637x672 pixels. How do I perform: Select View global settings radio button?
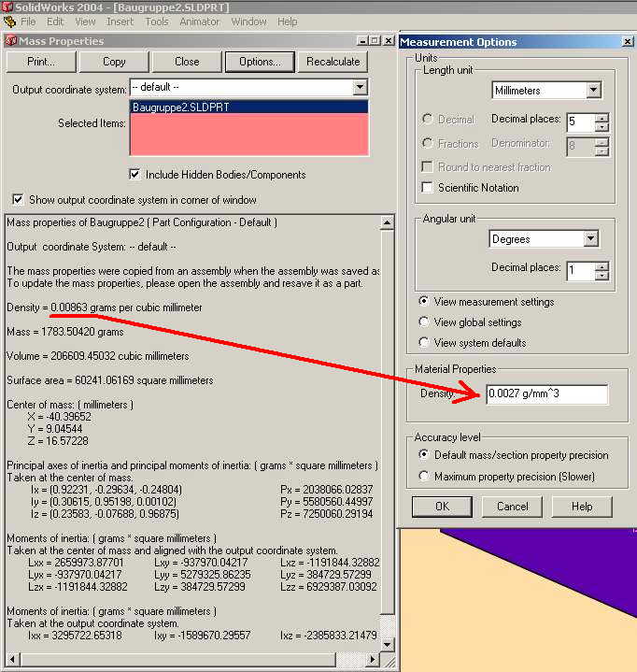[x=423, y=322]
